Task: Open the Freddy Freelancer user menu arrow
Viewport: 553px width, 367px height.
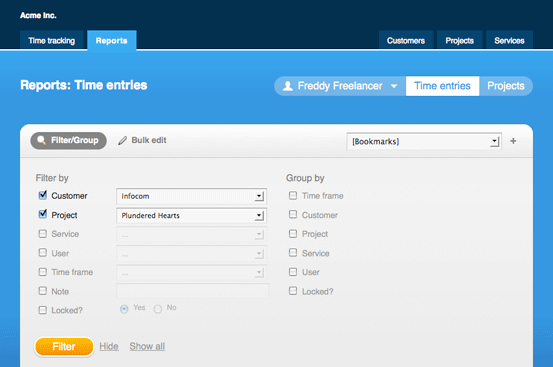Action: click(x=394, y=86)
